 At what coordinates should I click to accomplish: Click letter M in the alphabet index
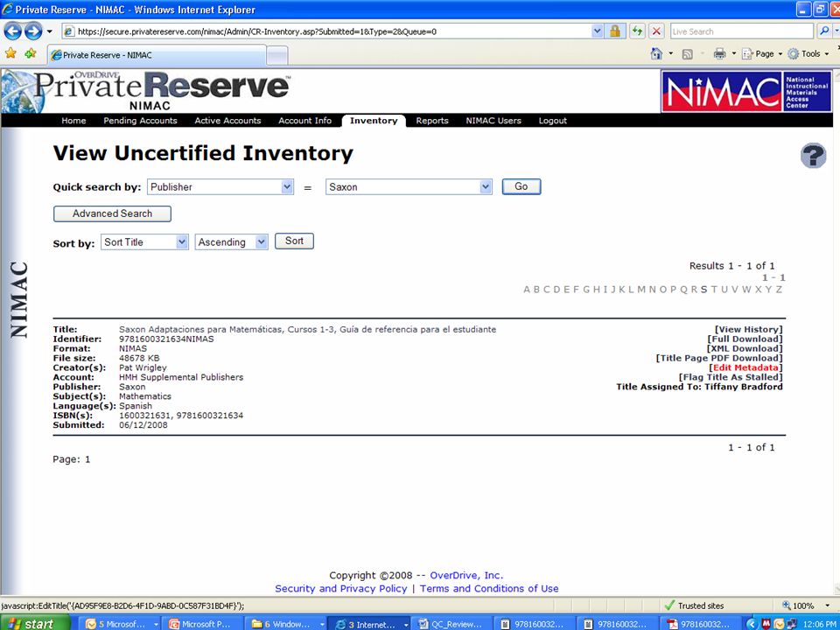pyautogui.click(x=641, y=290)
